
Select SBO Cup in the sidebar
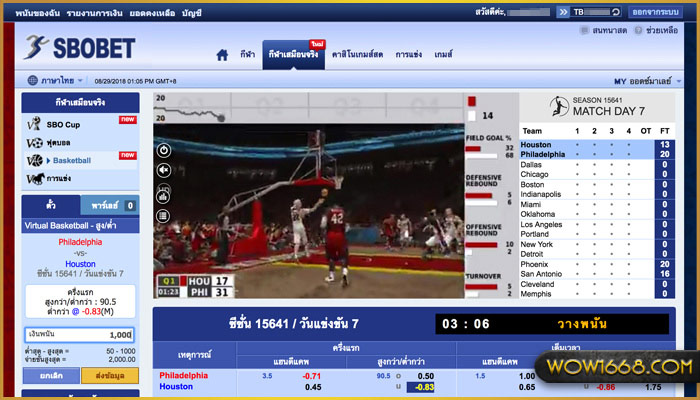pyautogui.click(x=64, y=123)
